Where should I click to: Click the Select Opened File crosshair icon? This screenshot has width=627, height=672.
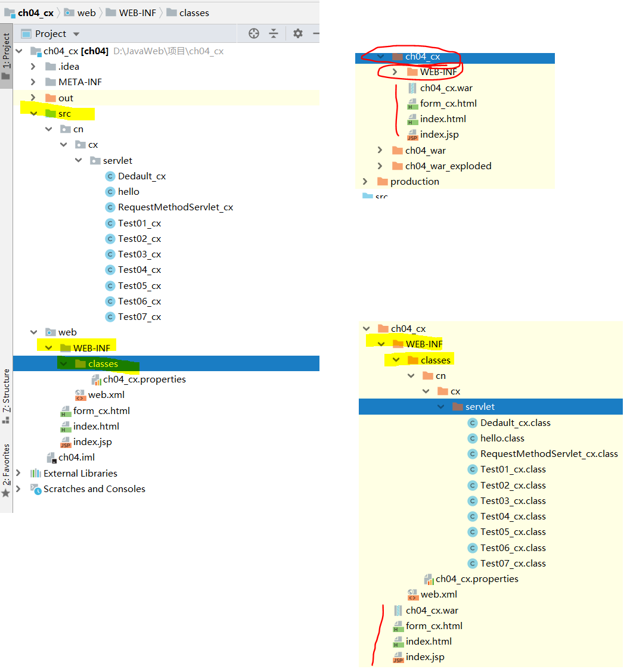[253, 33]
